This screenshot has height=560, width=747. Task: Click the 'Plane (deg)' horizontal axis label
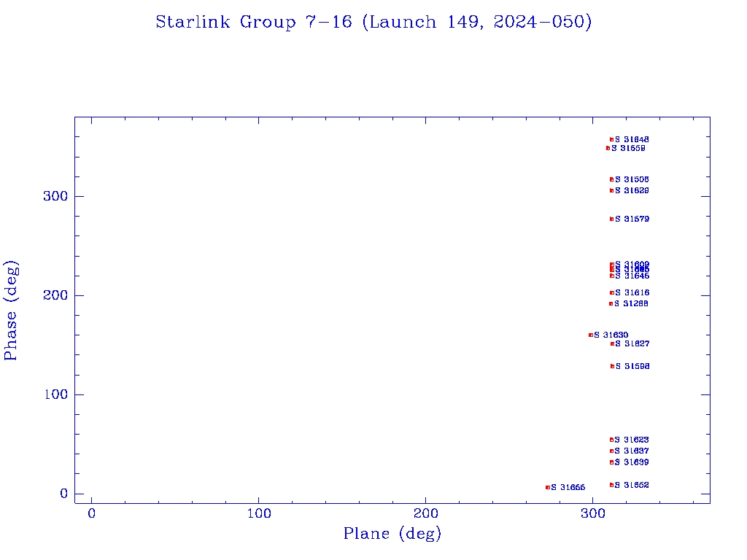tap(392, 534)
